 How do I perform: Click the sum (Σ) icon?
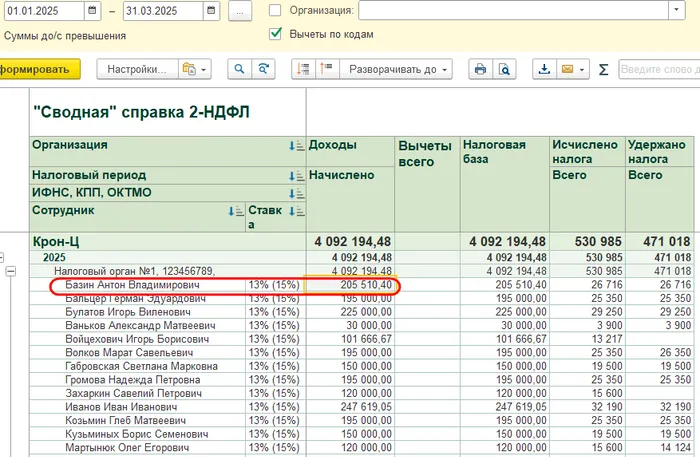603,70
